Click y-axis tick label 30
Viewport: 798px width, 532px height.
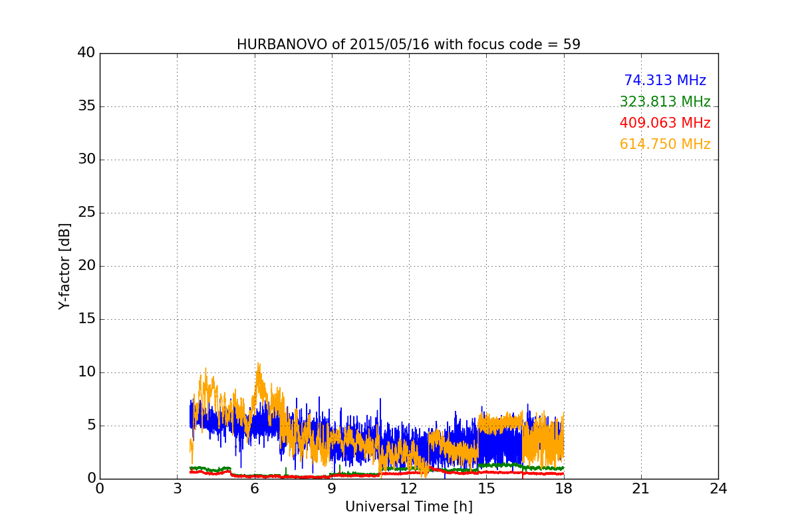coord(86,160)
